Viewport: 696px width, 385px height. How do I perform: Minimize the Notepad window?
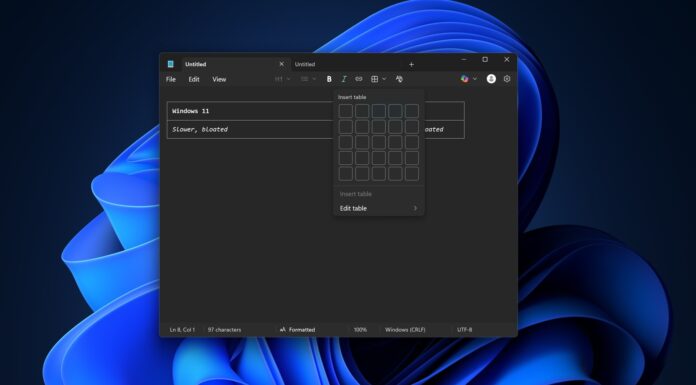pos(464,60)
